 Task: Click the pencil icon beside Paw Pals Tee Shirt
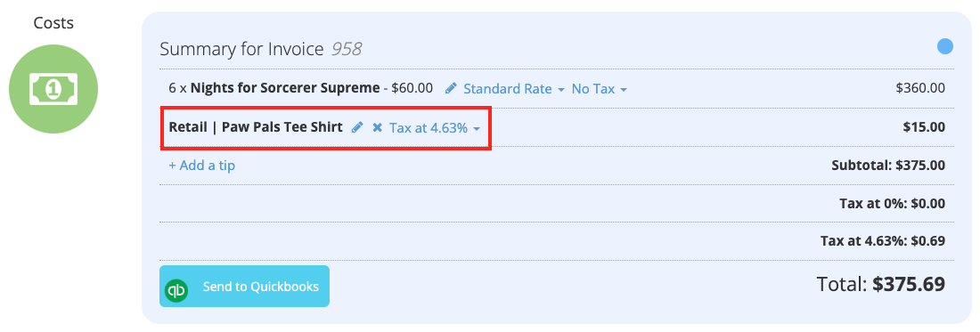coord(357,127)
